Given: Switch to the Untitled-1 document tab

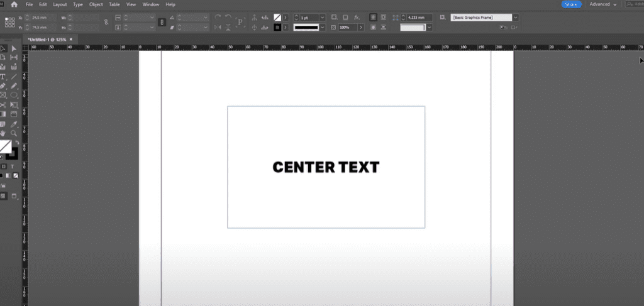Looking at the screenshot, I should 47,40.
